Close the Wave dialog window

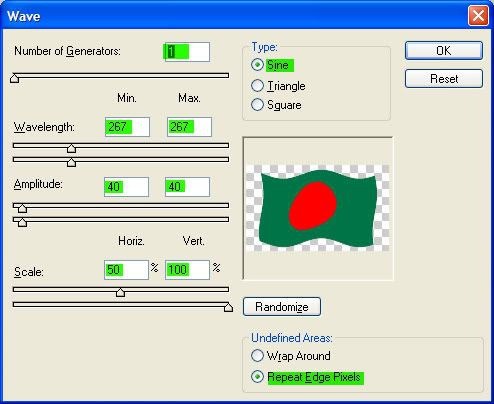pos(478,15)
